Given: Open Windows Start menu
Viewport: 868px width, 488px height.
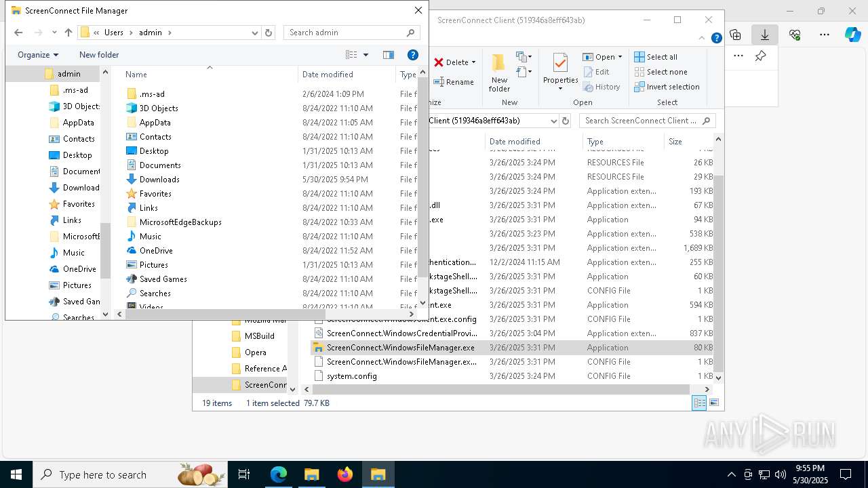Looking at the screenshot, I should [x=16, y=474].
